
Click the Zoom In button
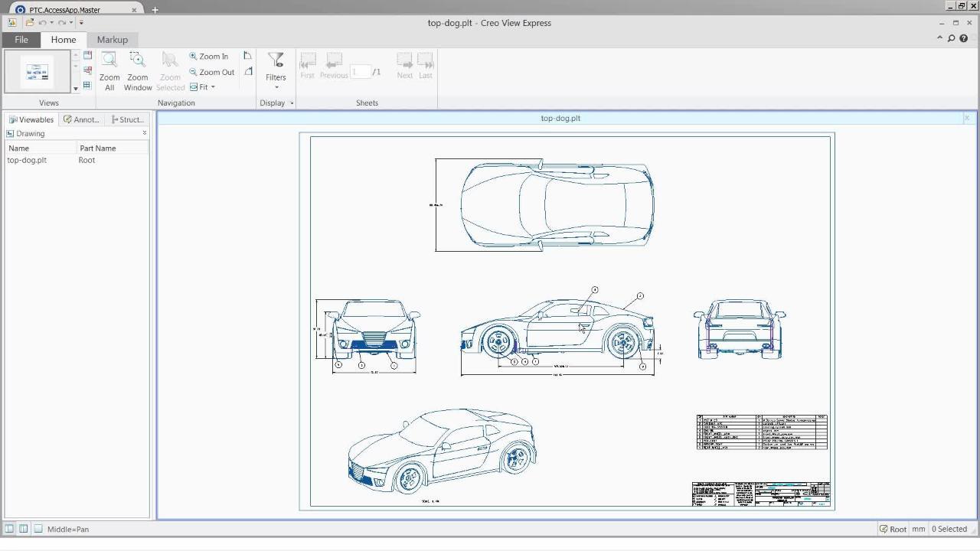209,57
